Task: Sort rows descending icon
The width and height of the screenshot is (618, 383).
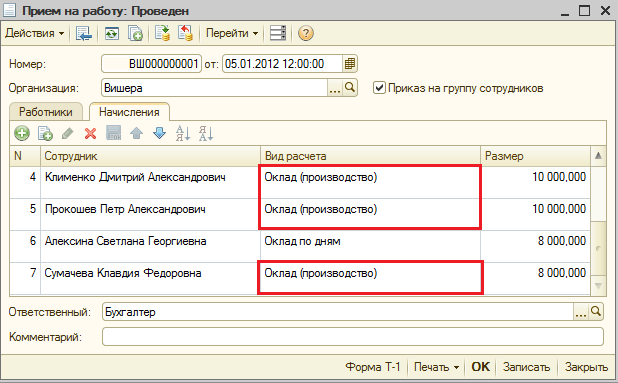Action: [206, 133]
